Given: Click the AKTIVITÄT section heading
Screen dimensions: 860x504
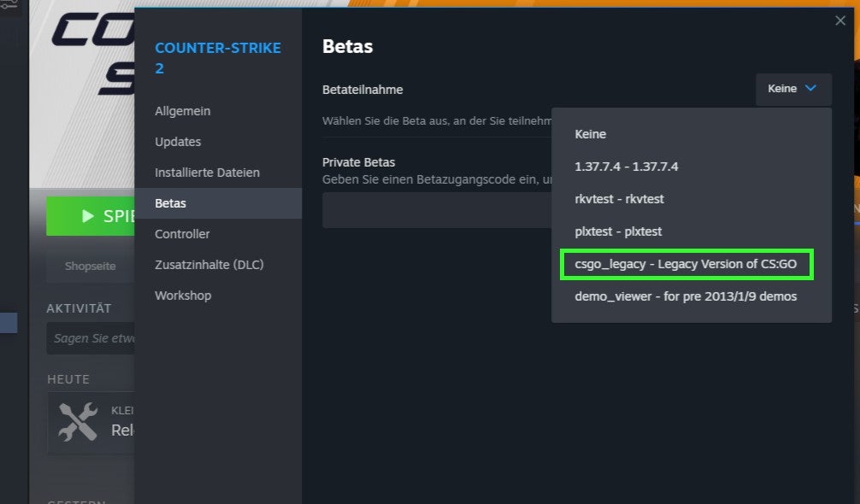Looking at the screenshot, I should [79, 308].
